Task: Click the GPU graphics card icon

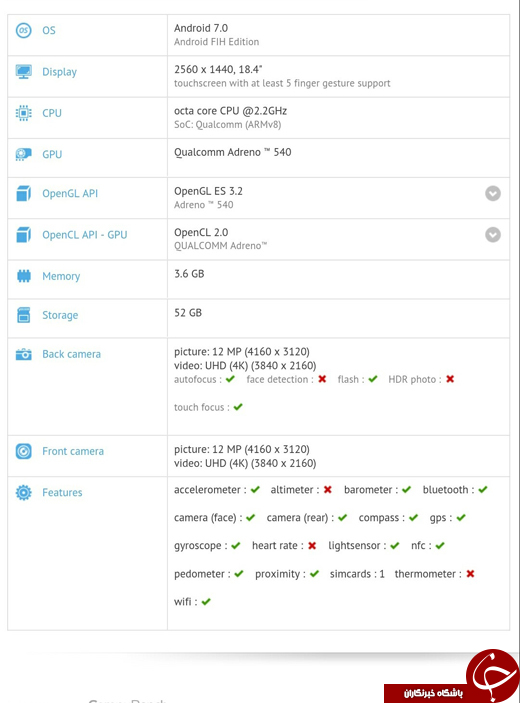Action: pyautogui.click(x=23, y=154)
